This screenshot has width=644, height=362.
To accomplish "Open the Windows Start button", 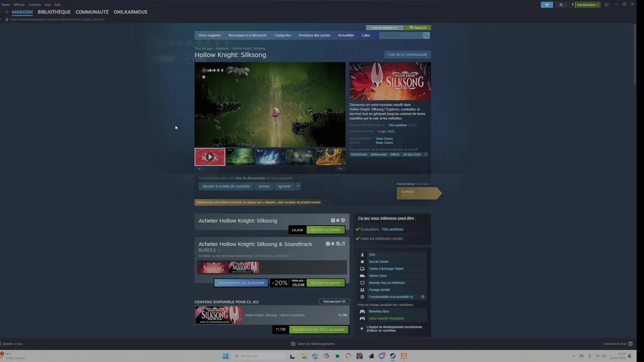I will coord(225,356).
